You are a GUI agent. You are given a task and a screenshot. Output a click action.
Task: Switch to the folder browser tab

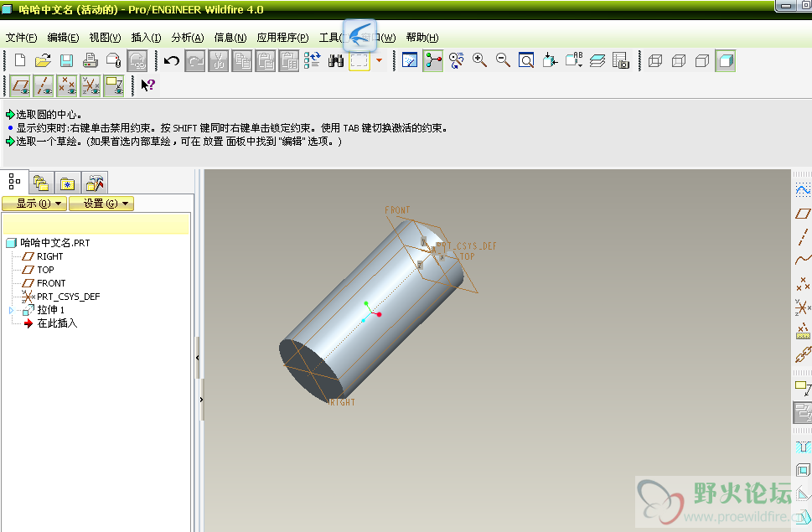[41, 183]
